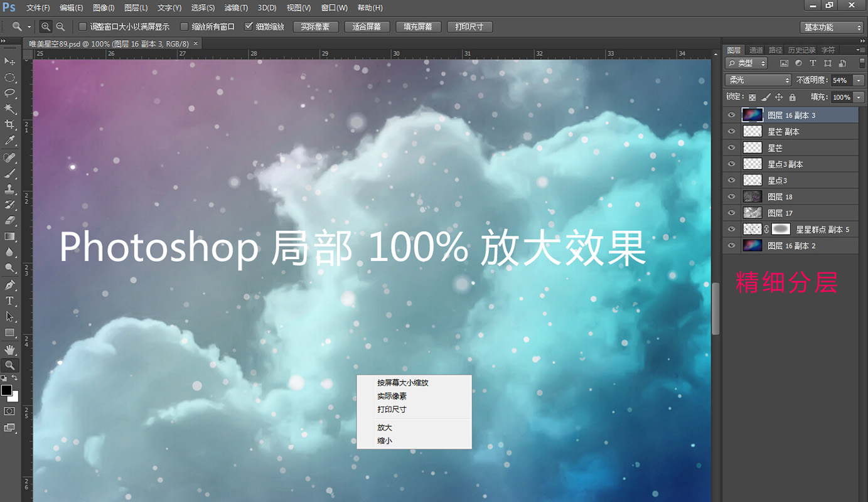Select the Brush tool
This screenshot has height=502, width=868.
[x=10, y=173]
